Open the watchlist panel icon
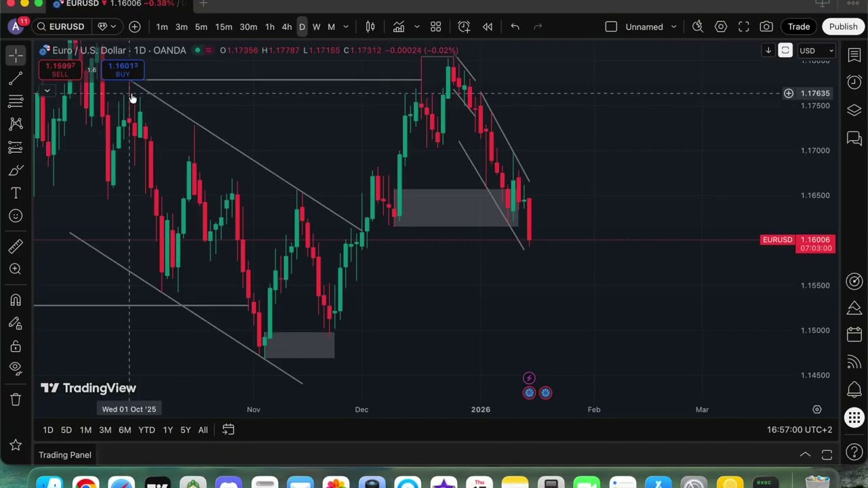This screenshot has width=868, height=488. point(854,55)
